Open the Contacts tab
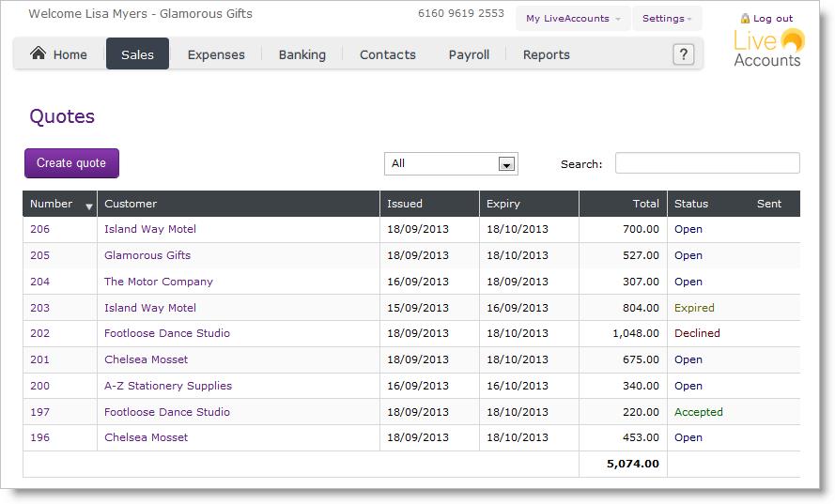835x504 pixels. coord(387,54)
